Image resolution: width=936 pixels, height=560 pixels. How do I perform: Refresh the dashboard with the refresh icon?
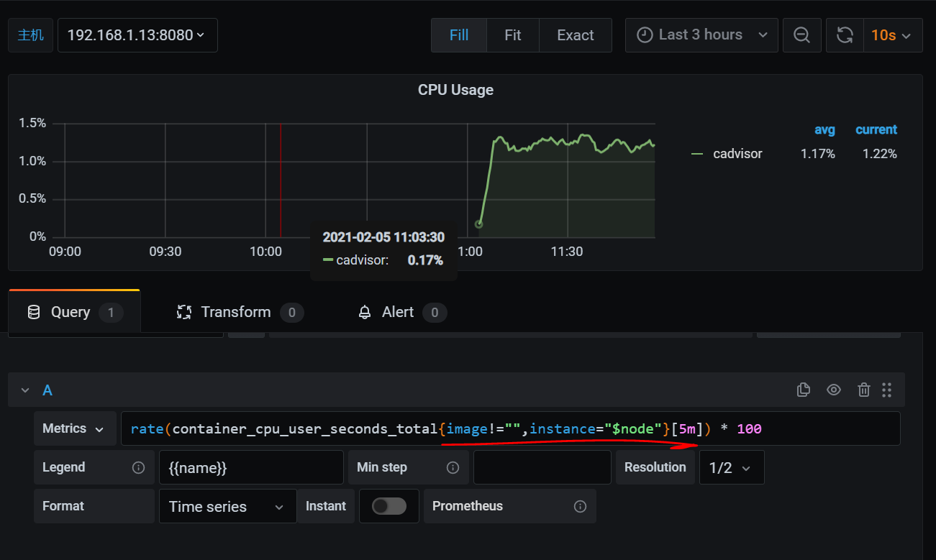click(x=845, y=35)
